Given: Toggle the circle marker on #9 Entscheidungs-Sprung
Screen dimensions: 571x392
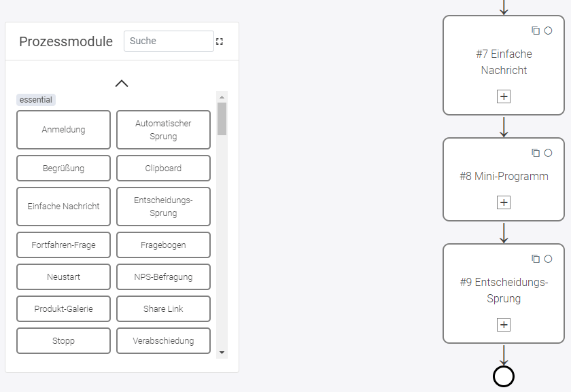Looking at the screenshot, I should (x=548, y=258).
